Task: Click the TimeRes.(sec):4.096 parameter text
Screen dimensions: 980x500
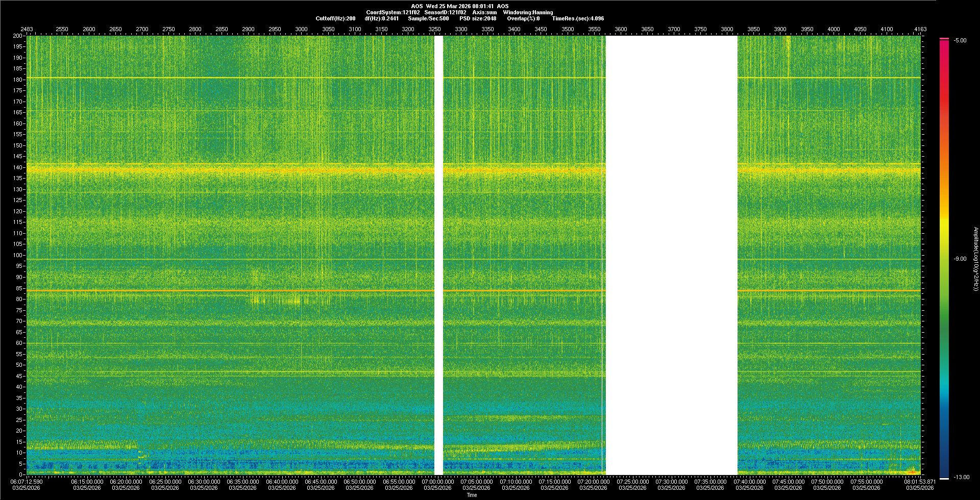Action: pos(578,18)
